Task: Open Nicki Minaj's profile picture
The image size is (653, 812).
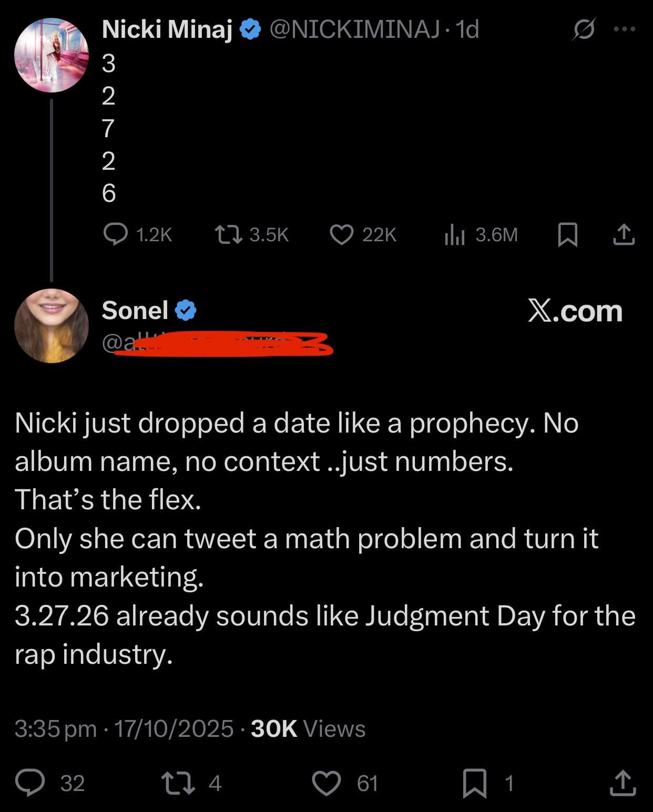Action: [52, 55]
